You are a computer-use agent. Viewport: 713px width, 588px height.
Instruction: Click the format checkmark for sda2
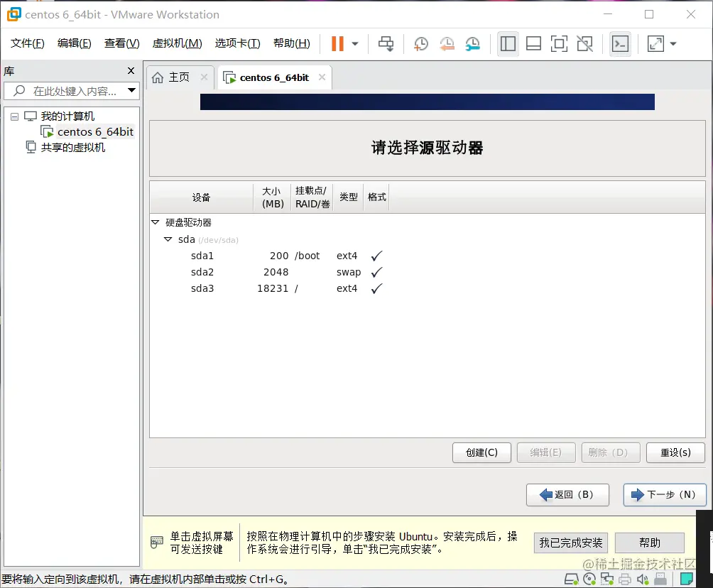pos(376,273)
